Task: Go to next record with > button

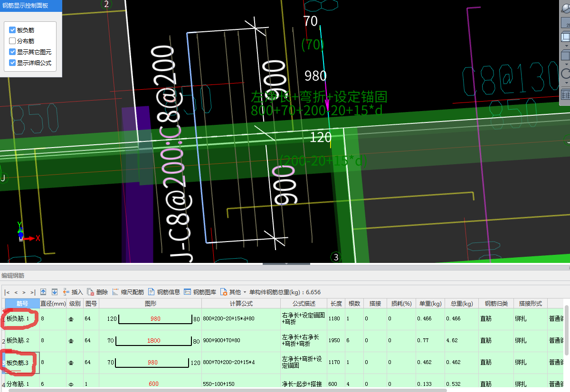Action: tap(24, 292)
